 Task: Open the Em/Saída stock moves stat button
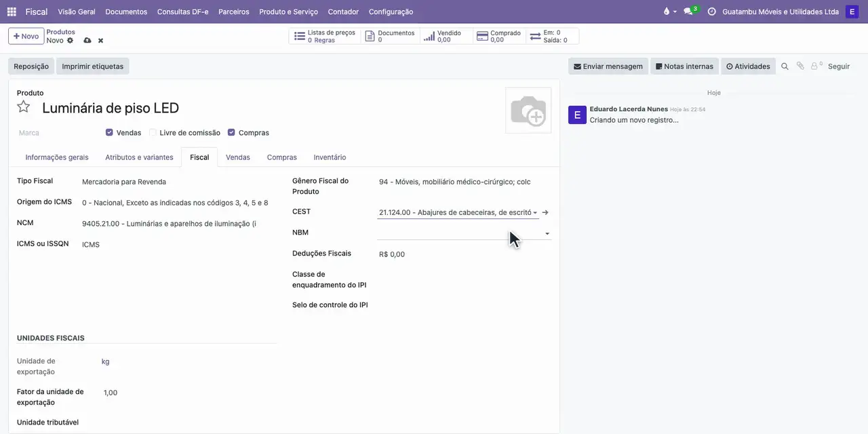[552, 37]
